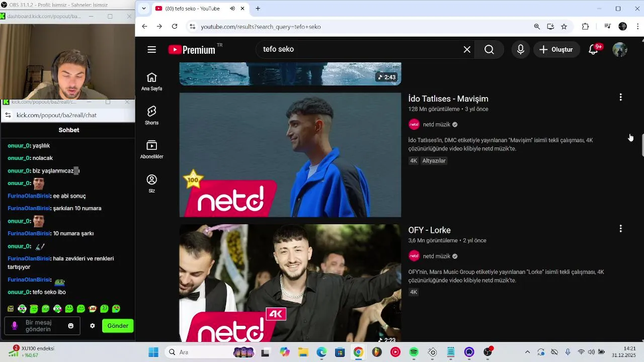The image size is (644, 362).
Task: Click Gönder to send chat message
Action: pyautogui.click(x=118, y=326)
